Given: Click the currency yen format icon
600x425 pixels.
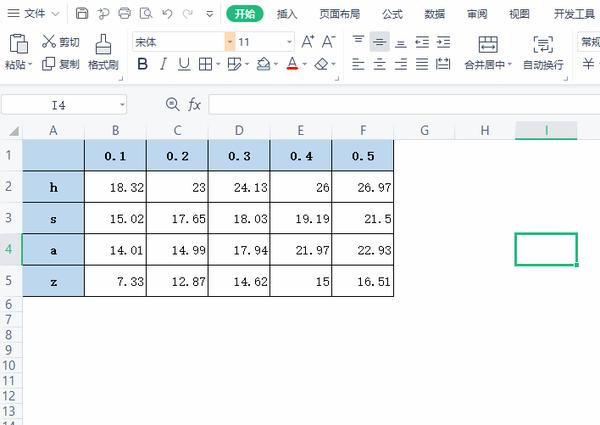Looking at the screenshot, I should [x=589, y=64].
